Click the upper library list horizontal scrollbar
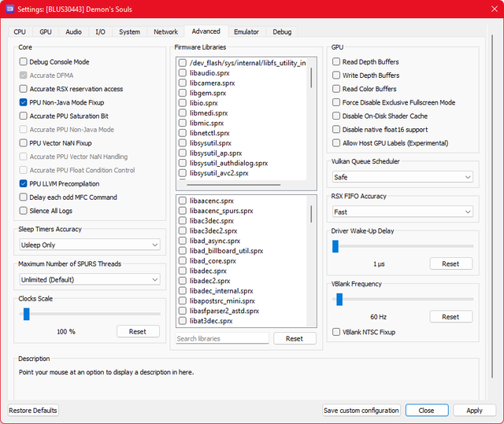This screenshot has width=504, height=424. [x=234, y=185]
